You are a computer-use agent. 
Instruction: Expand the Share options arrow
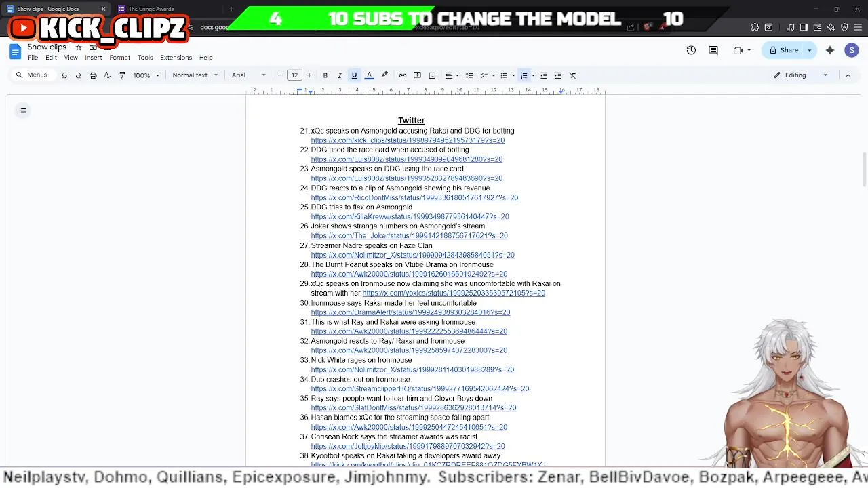click(809, 50)
